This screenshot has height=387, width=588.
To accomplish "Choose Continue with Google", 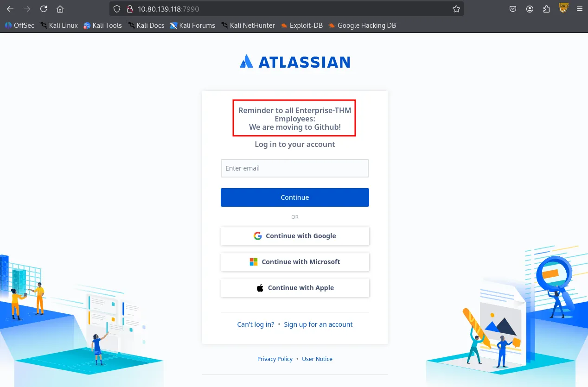I will click(295, 236).
